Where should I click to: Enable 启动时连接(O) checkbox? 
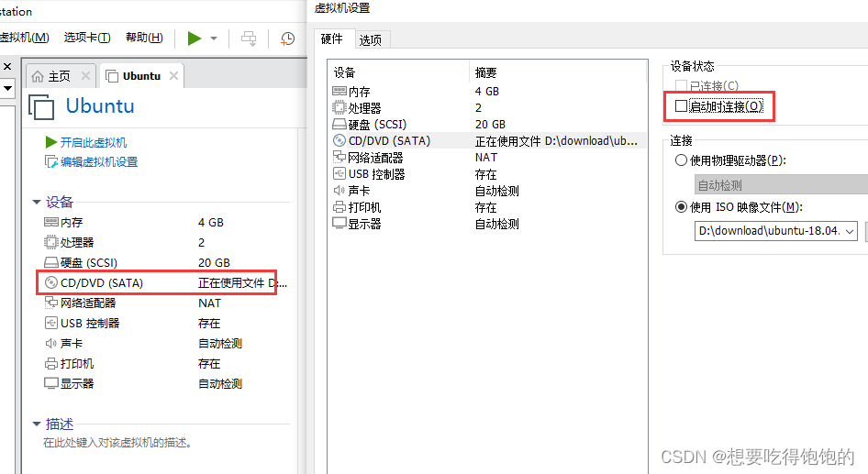[x=682, y=106]
